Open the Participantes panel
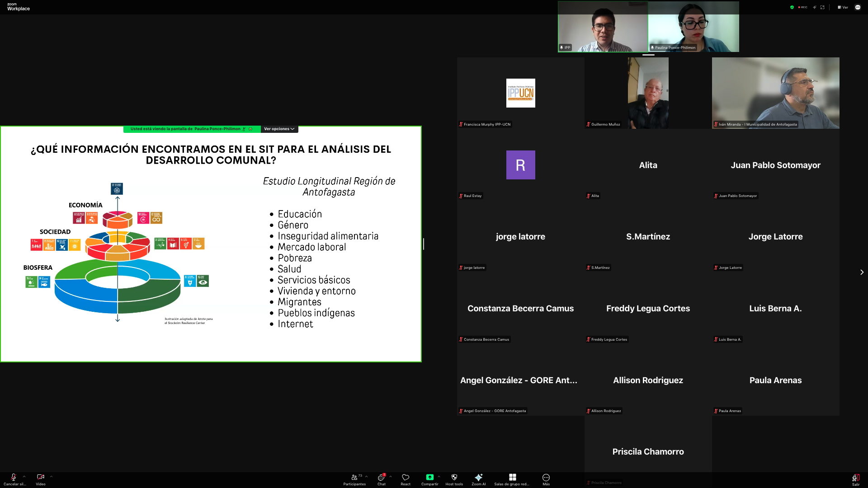Image resolution: width=868 pixels, height=488 pixels. coord(354,479)
